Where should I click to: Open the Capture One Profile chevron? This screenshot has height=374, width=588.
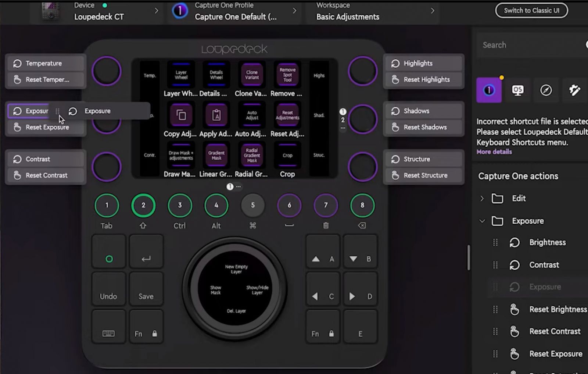(x=294, y=11)
